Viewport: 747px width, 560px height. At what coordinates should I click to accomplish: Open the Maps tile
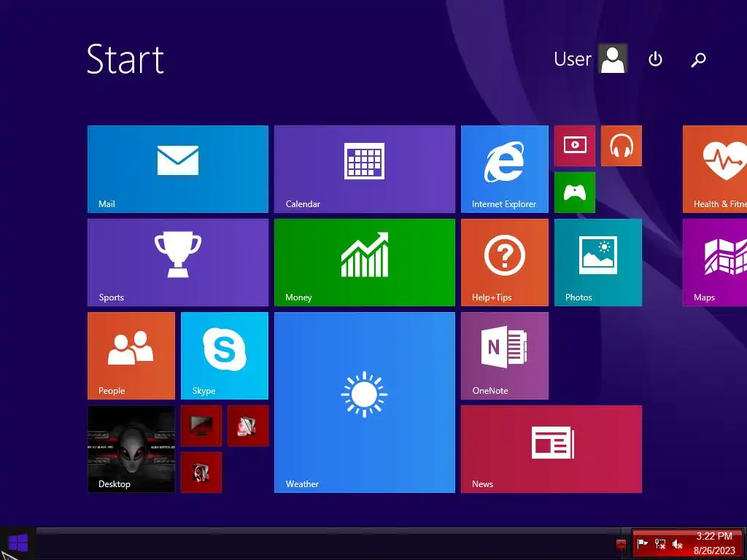point(715,262)
